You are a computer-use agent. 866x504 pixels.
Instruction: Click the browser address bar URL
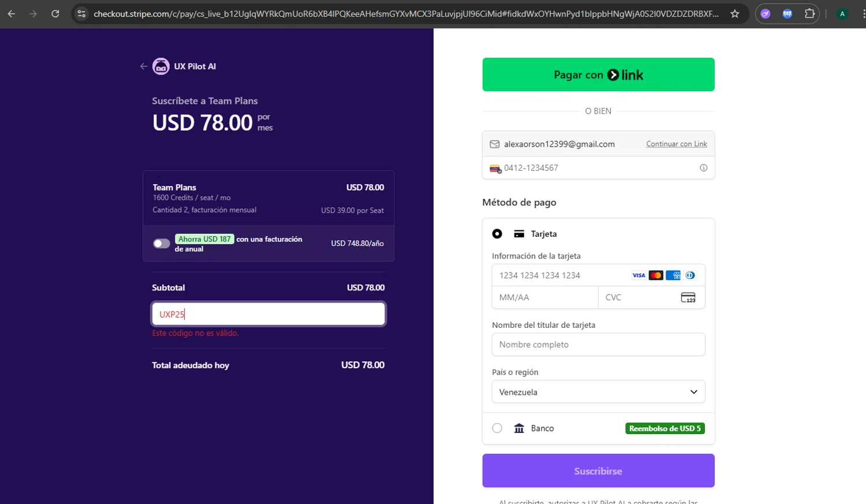406,13
